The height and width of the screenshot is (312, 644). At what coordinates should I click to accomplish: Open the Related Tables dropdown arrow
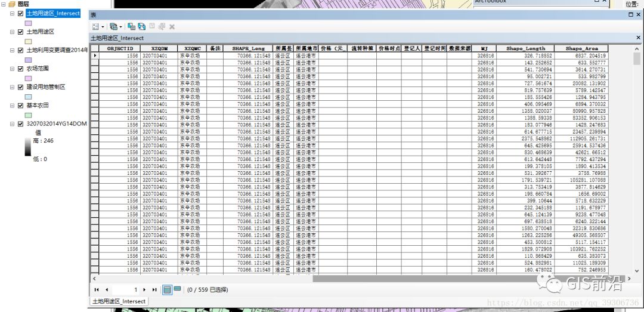(x=120, y=27)
